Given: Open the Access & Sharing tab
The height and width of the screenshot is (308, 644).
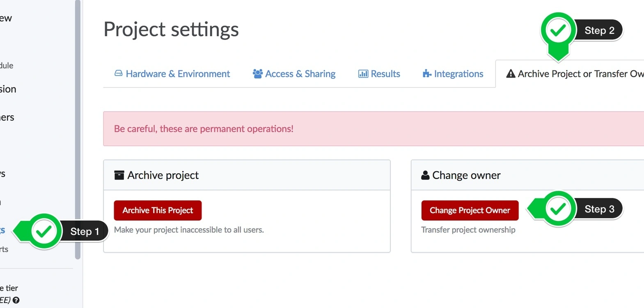Looking at the screenshot, I should pyautogui.click(x=300, y=74).
